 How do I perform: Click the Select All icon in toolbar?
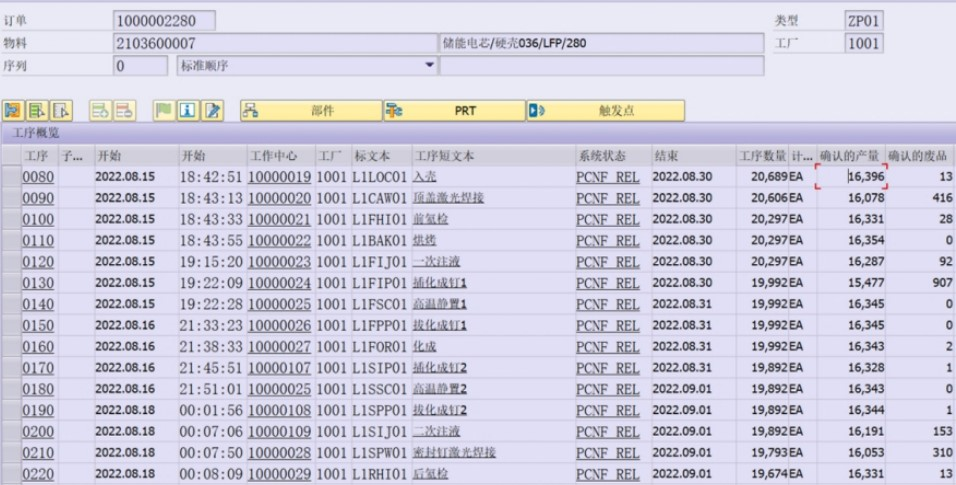(x=13, y=111)
